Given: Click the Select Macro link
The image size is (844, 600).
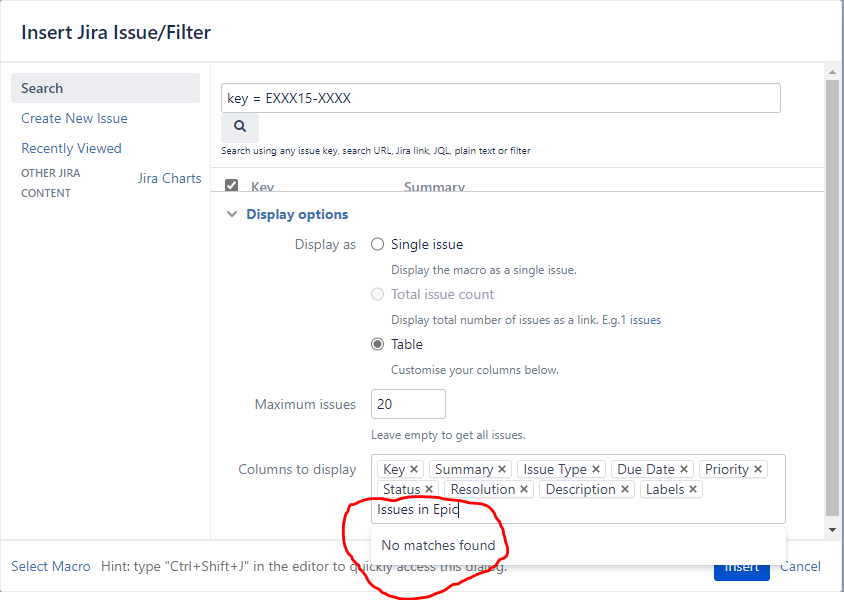Looking at the screenshot, I should (51, 566).
